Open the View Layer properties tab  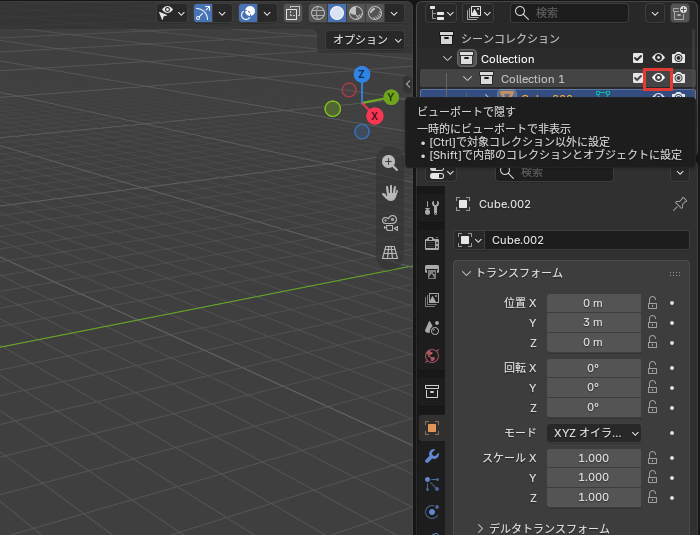tap(432, 300)
